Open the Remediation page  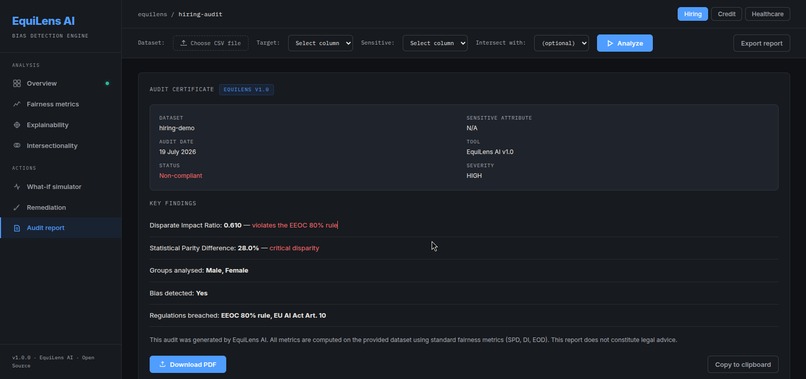pyautogui.click(x=61, y=207)
